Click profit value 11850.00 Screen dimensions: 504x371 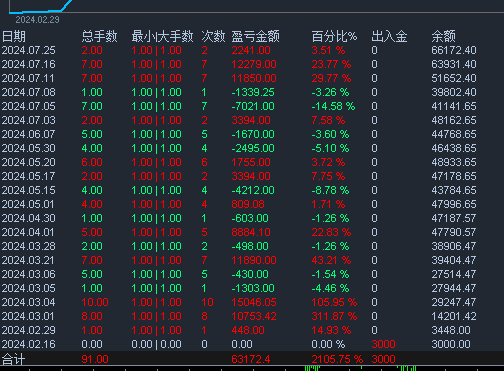tap(254, 78)
